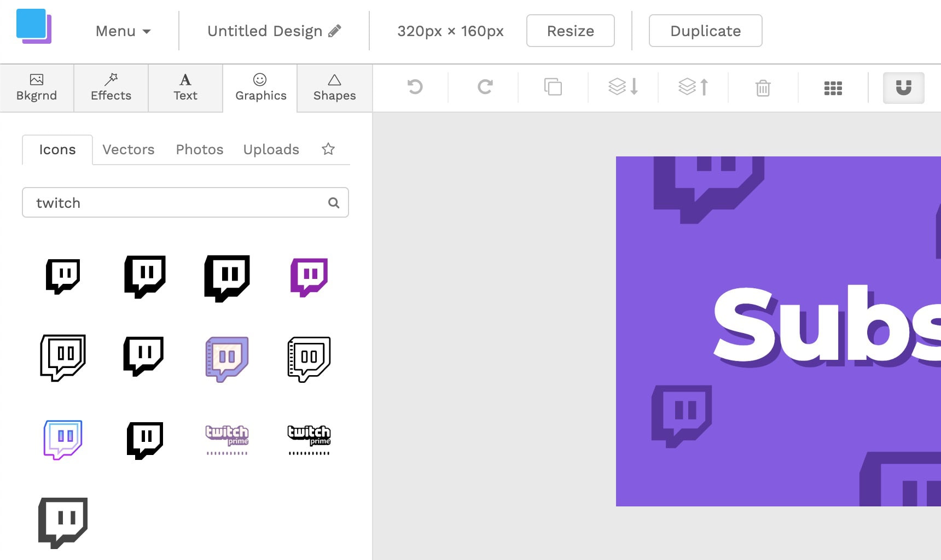Open the favorites star tab

(328, 149)
